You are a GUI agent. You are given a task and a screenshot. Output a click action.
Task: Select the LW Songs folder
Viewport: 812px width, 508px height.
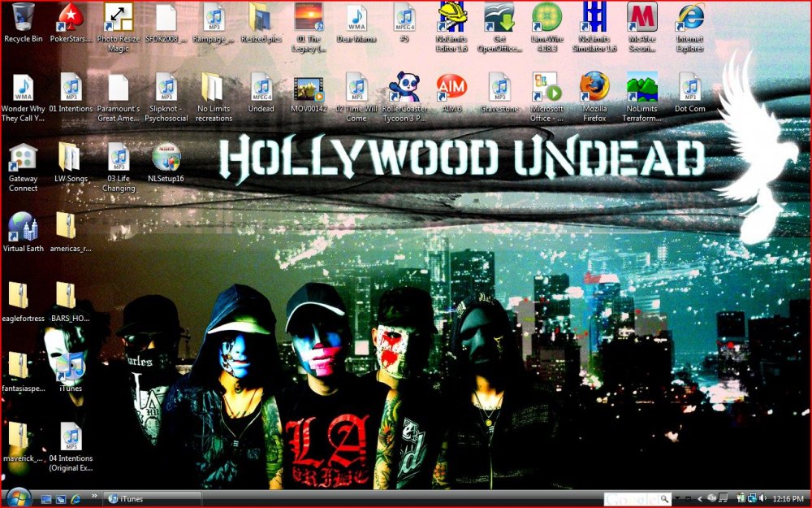click(x=71, y=158)
